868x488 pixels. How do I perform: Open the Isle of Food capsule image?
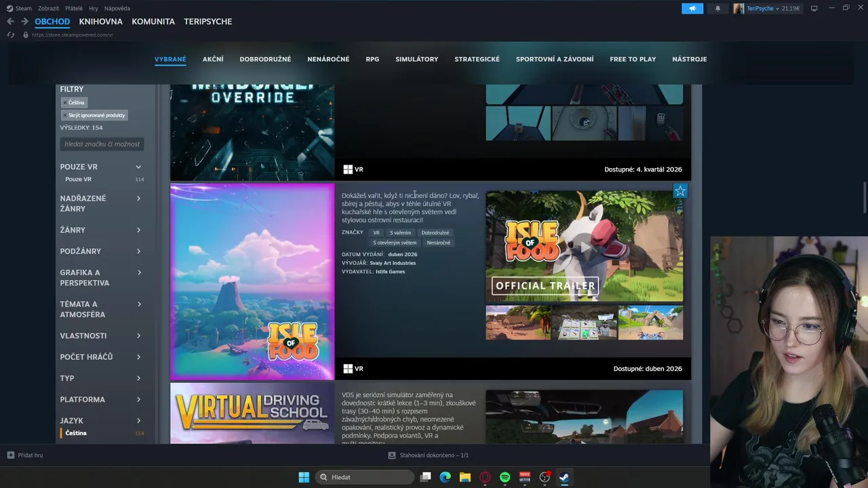252,281
